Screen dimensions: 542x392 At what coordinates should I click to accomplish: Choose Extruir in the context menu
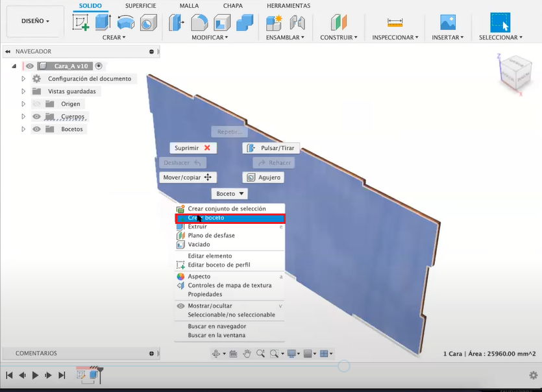[230, 227]
